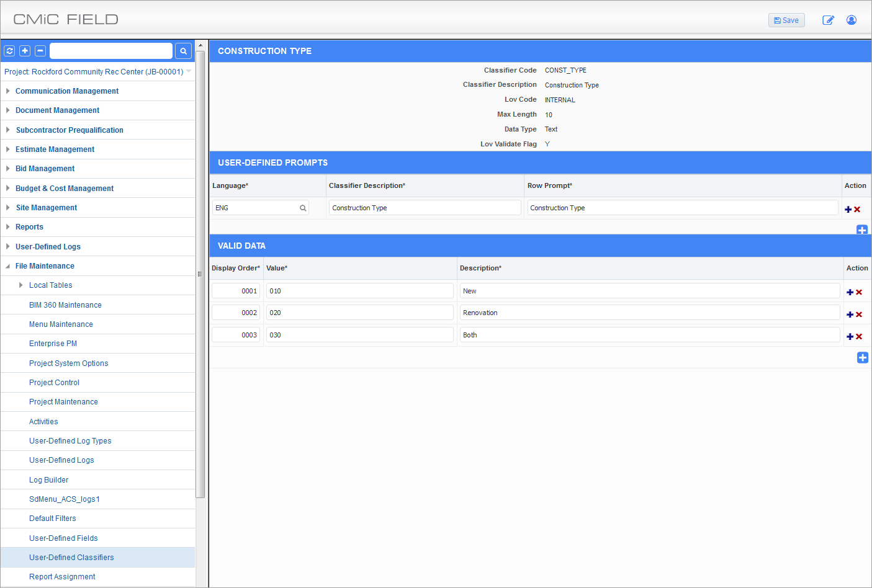Open the project selector dropdown arrow

point(189,71)
